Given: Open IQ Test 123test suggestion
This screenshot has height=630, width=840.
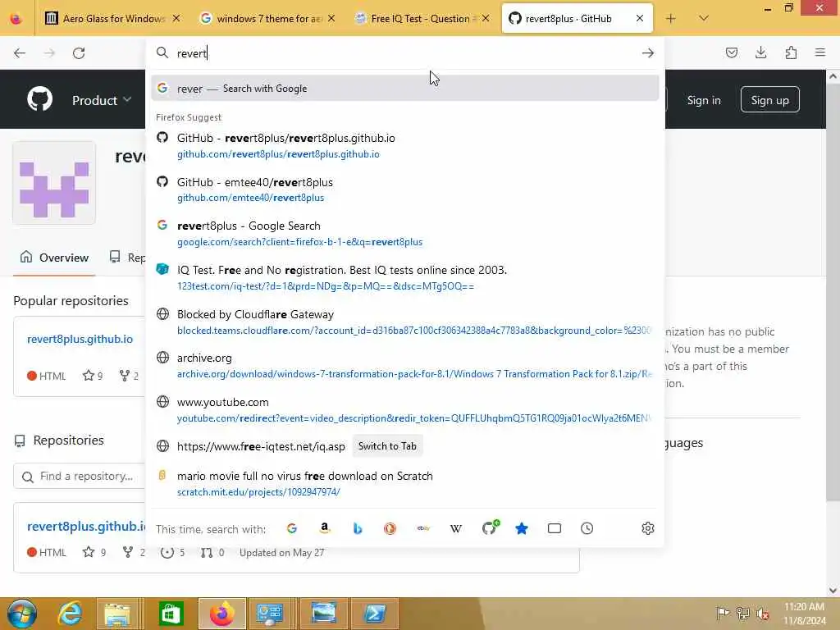Looking at the screenshot, I should [405, 277].
